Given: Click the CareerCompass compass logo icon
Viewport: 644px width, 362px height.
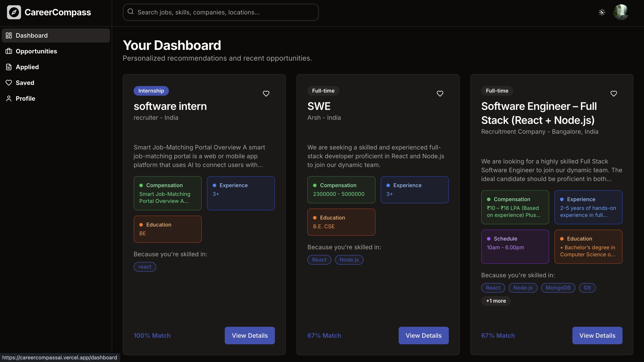Looking at the screenshot, I should click(x=14, y=12).
